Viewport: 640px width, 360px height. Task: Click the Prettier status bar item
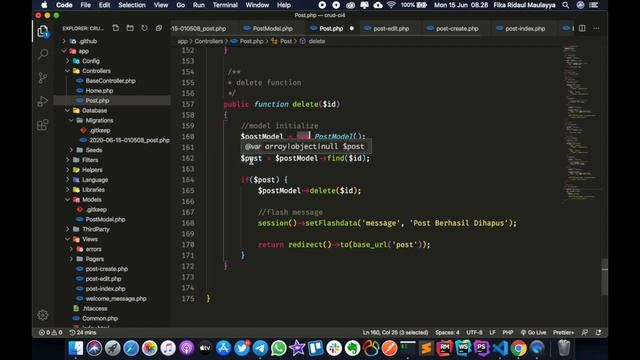click(x=563, y=332)
